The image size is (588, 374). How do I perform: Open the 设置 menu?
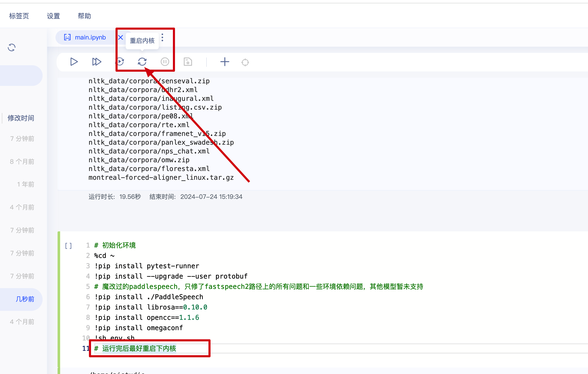coord(53,16)
